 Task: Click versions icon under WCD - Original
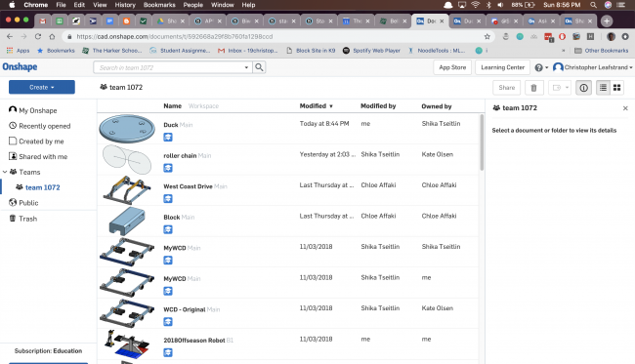[x=168, y=321]
